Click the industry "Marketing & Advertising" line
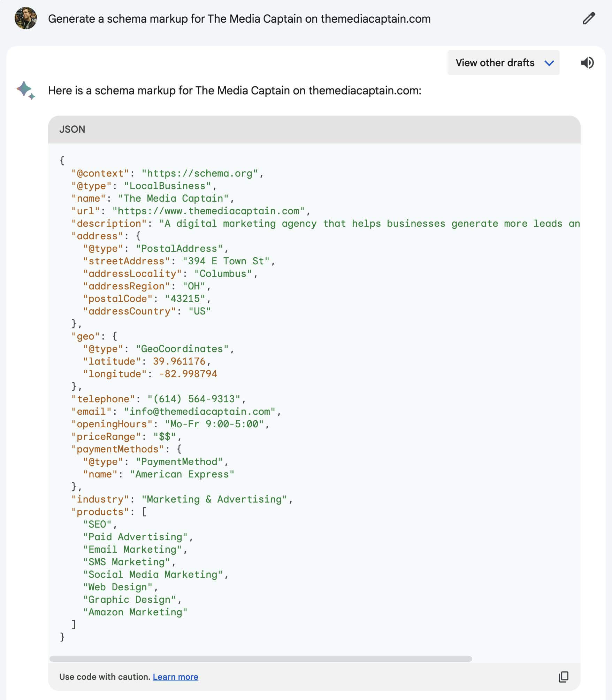The height and width of the screenshot is (700, 612). tap(182, 499)
